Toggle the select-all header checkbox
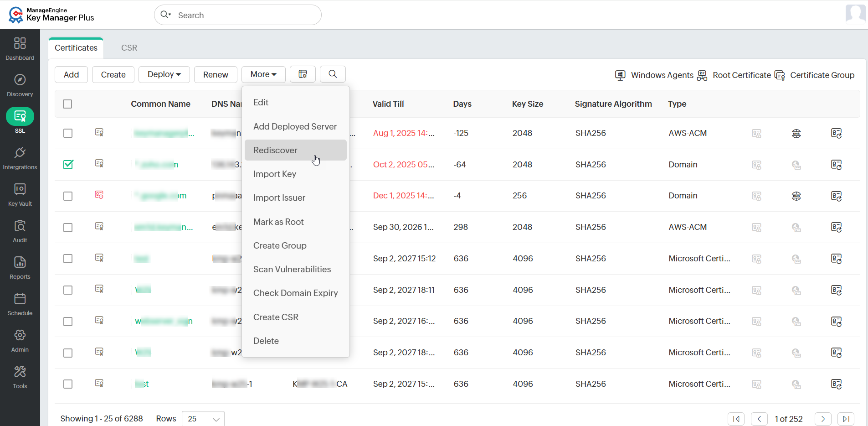The height and width of the screenshot is (426, 868). [67, 104]
